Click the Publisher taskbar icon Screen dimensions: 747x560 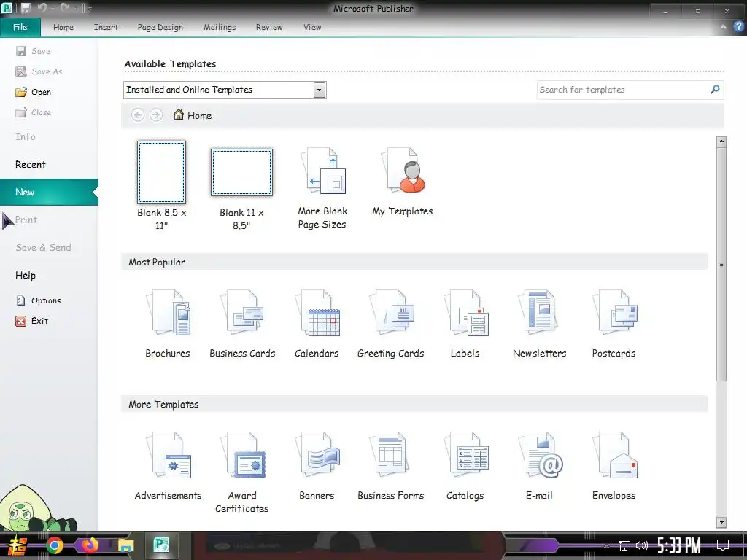(x=161, y=544)
